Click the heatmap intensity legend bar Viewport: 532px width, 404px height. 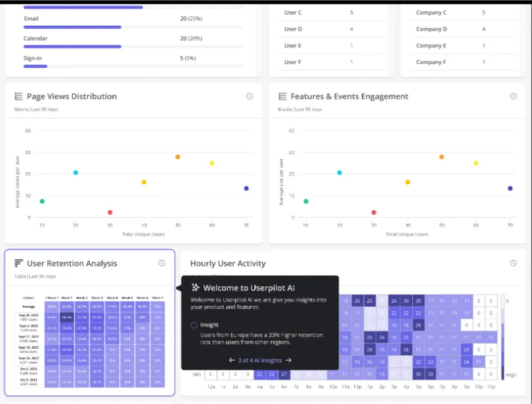pyautogui.click(x=503, y=338)
